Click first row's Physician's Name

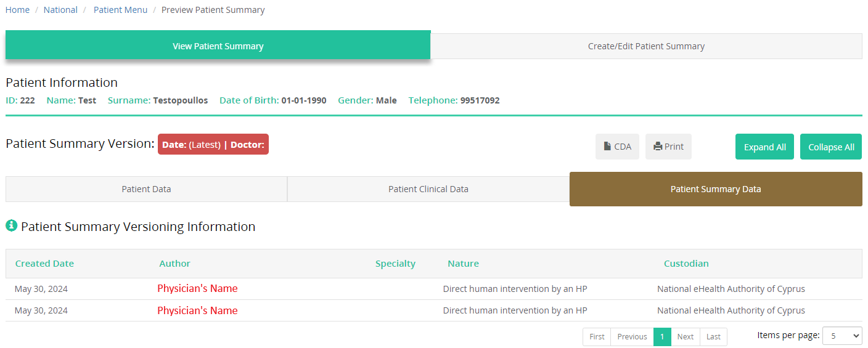tap(197, 288)
